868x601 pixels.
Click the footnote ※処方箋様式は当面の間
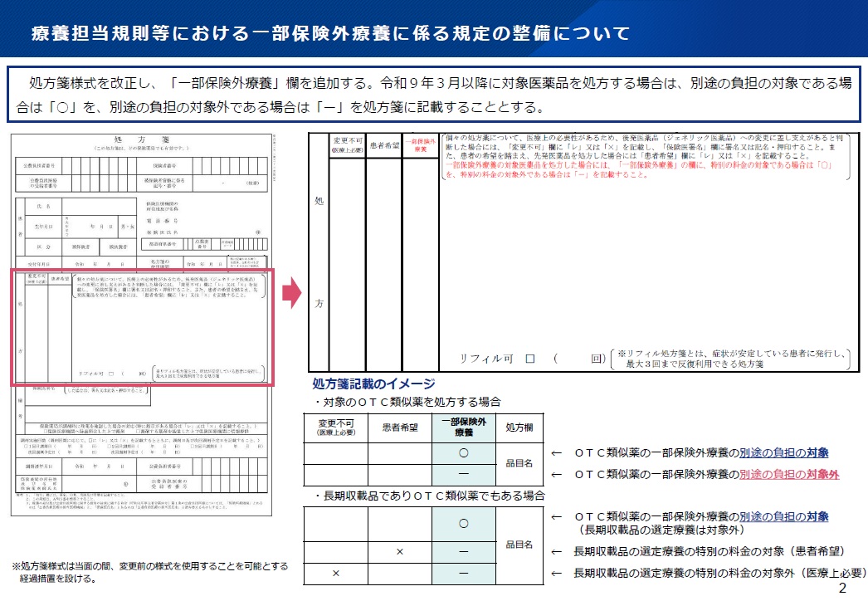pyautogui.click(x=150, y=572)
